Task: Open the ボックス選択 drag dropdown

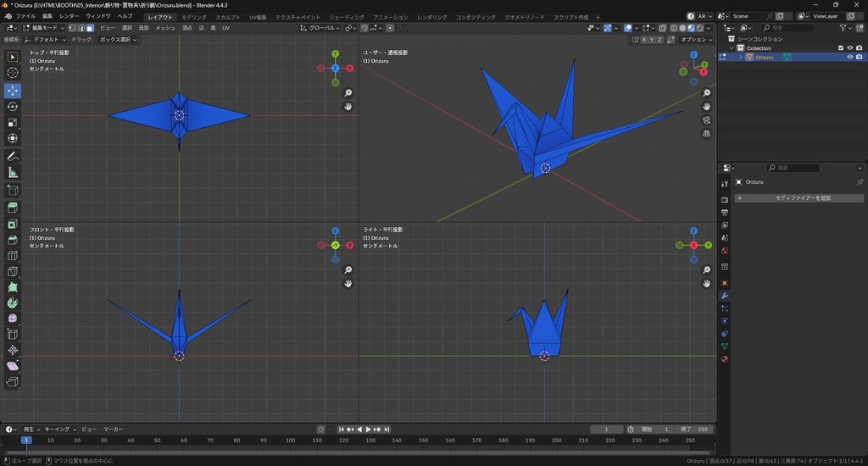Action: pyautogui.click(x=118, y=40)
